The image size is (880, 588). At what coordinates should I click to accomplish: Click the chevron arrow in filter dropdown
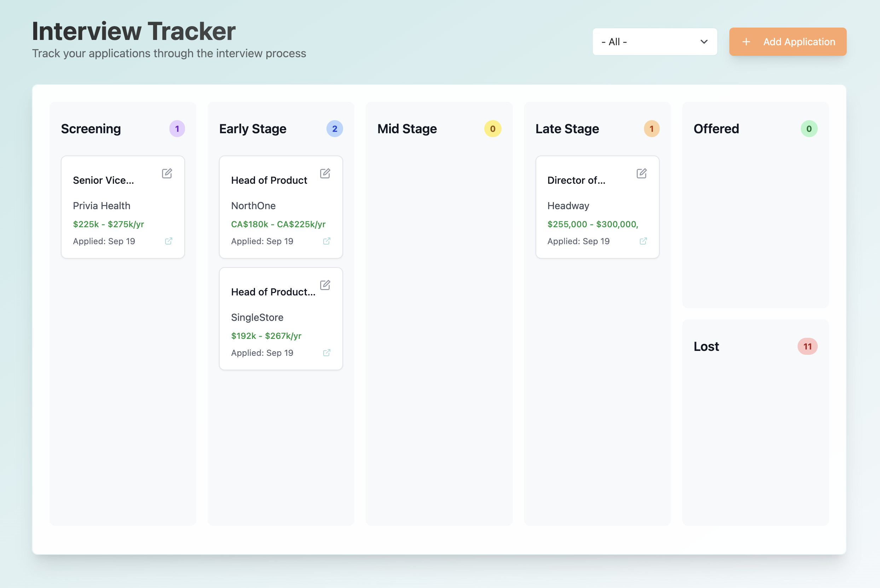coord(704,42)
